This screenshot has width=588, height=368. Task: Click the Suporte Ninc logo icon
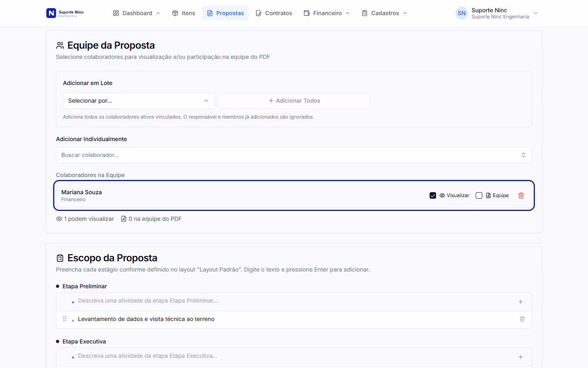(51, 13)
